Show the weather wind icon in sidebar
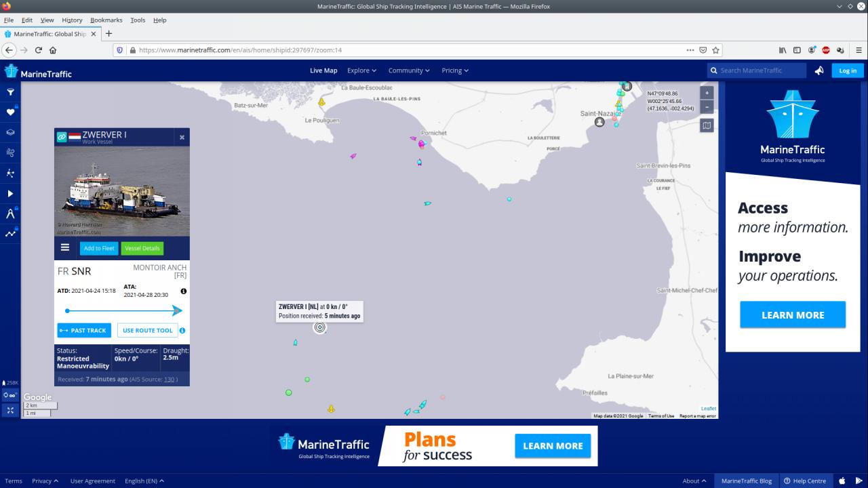The width and height of the screenshot is (868, 488). [10, 152]
